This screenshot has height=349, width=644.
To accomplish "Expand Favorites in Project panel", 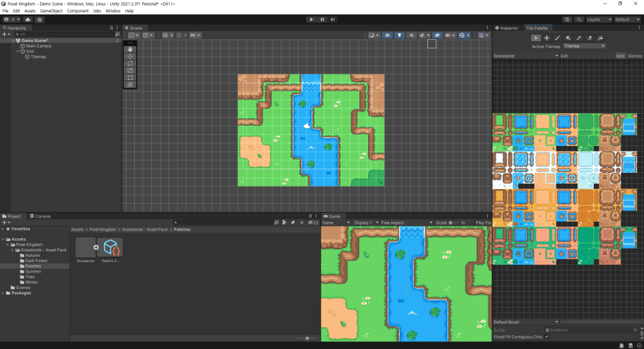I will click(x=3, y=229).
